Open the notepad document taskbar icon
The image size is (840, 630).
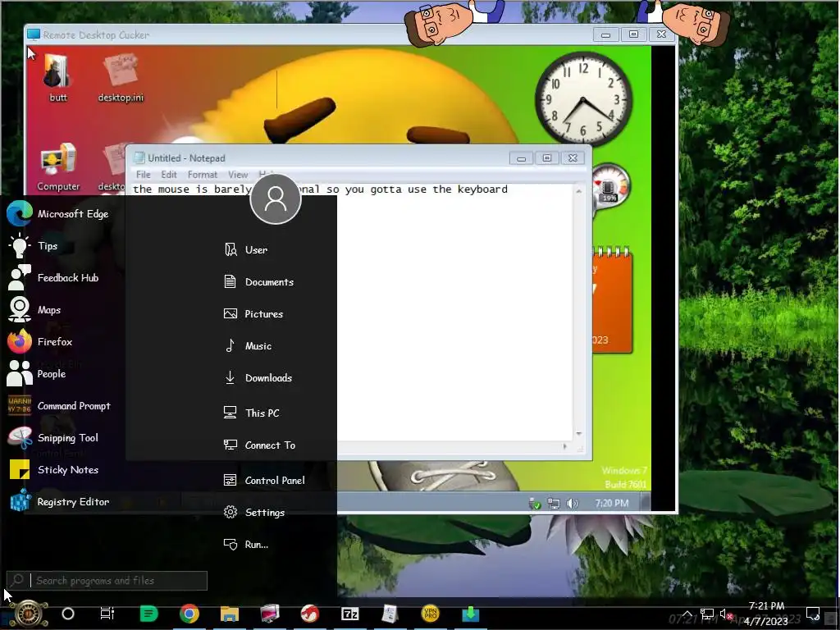tap(390, 614)
